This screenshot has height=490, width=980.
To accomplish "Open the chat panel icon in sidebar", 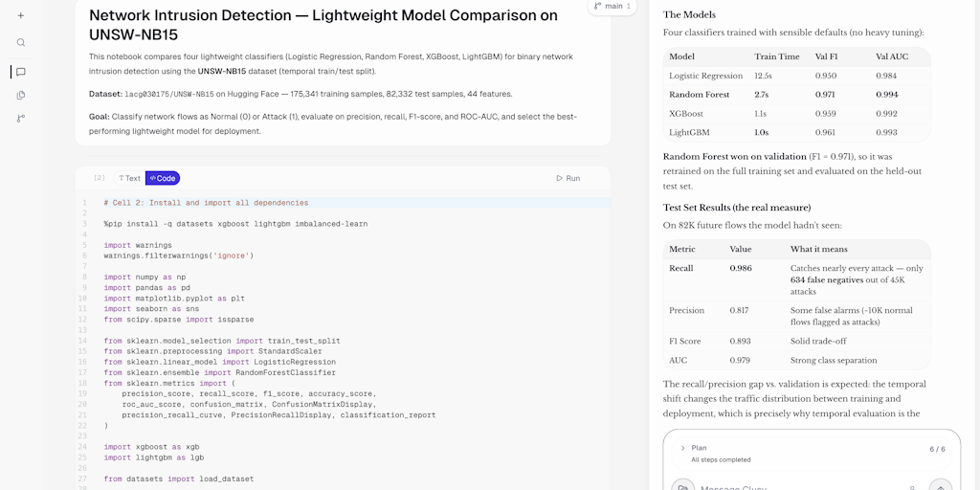I will [21, 72].
